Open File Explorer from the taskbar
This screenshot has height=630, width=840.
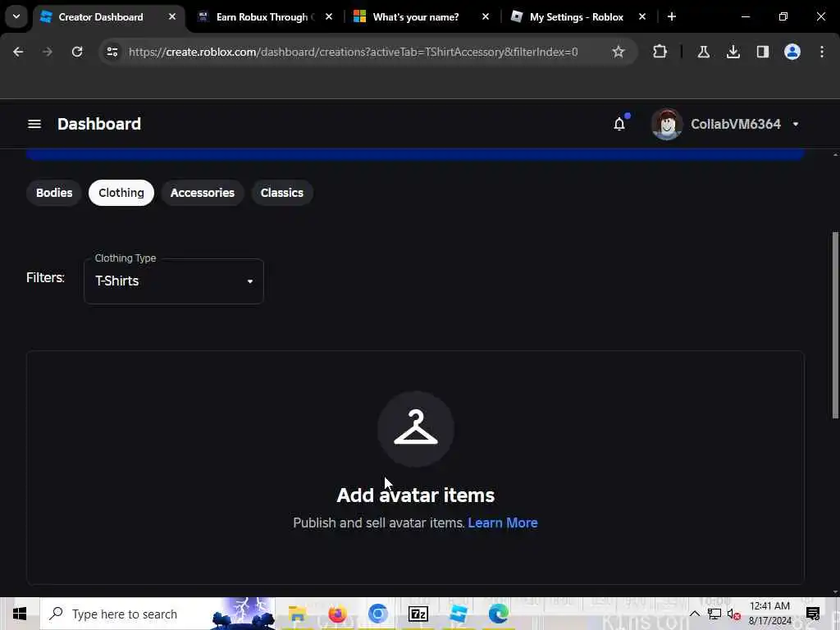click(297, 614)
